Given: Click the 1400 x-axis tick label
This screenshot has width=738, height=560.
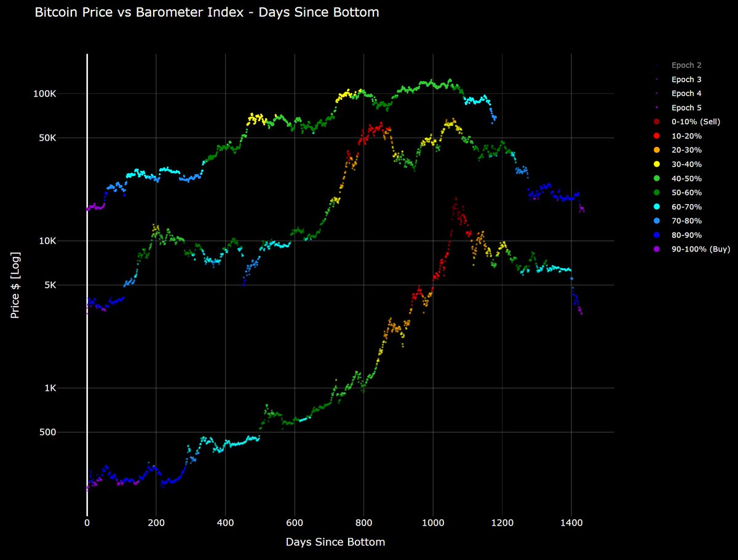Looking at the screenshot, I should pyautogui.click(x=571, y=523).
